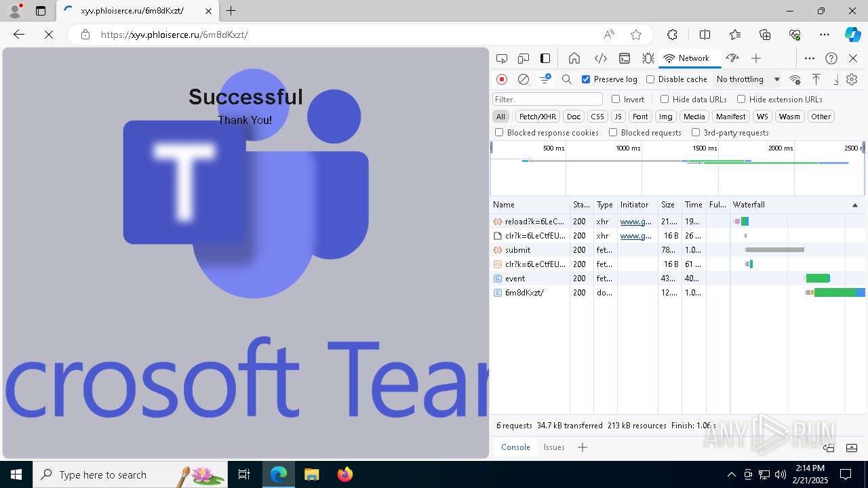Stop recording the network log
868x488 pixels.
502,79
